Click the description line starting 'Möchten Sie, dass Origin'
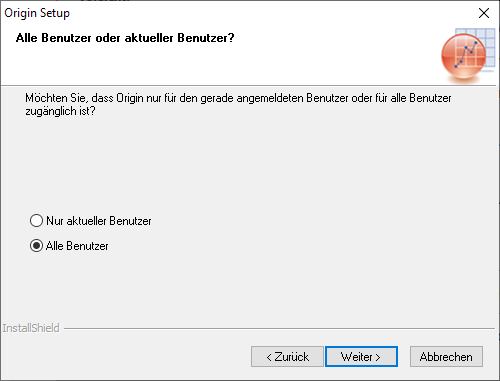The width and height of the screenshot is (500, 381). tap(238, 98)
